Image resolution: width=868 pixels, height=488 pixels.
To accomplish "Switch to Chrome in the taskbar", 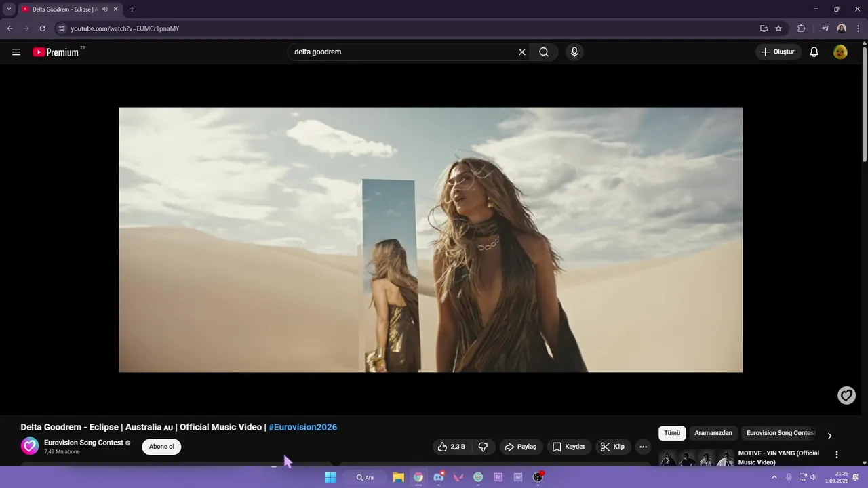I will [418, 477].
